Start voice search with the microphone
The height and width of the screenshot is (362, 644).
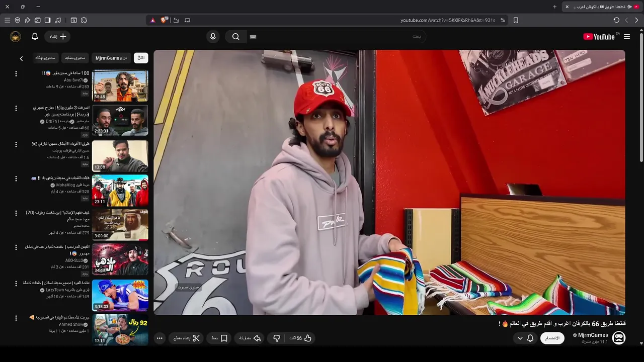213,37
